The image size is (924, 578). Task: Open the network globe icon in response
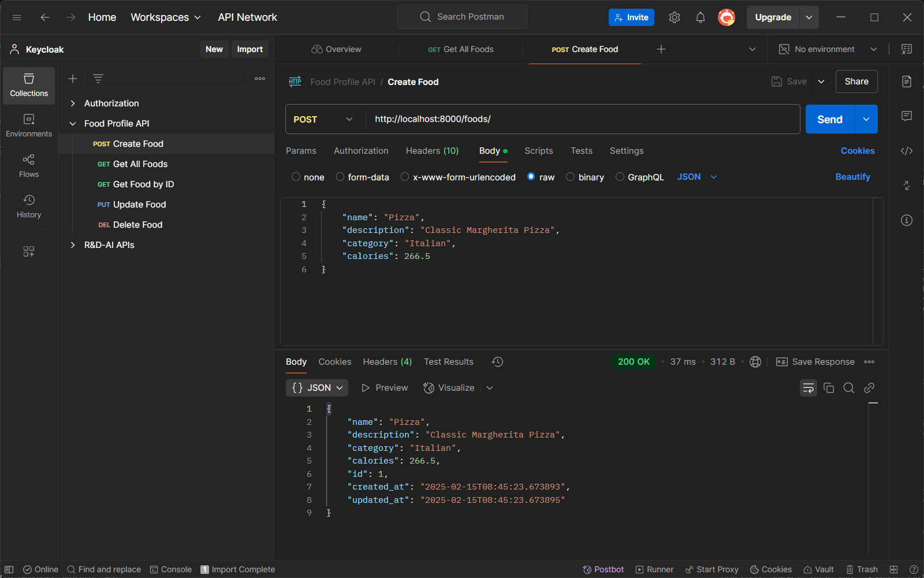click(755, 362)
